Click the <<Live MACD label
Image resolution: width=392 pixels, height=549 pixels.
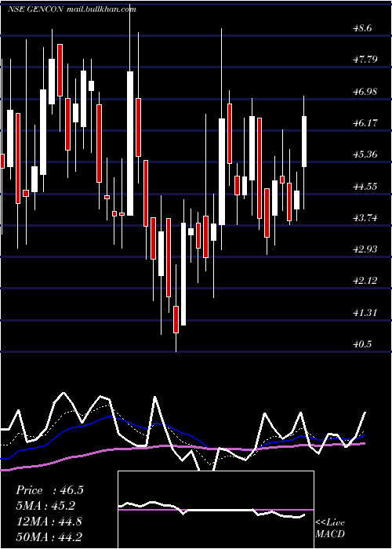[x=330, y=528]
